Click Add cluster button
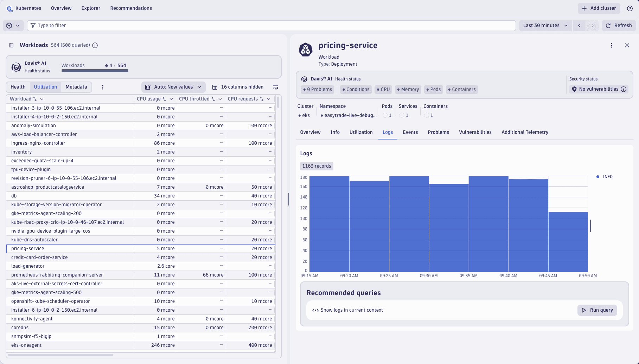The image size is (639, 364). [x=599, y=8]
